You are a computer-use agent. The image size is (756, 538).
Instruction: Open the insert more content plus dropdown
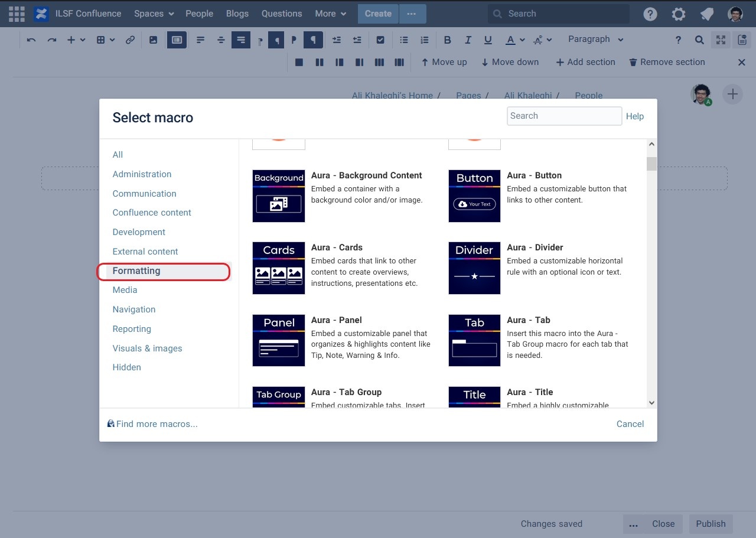coord(76,40)
